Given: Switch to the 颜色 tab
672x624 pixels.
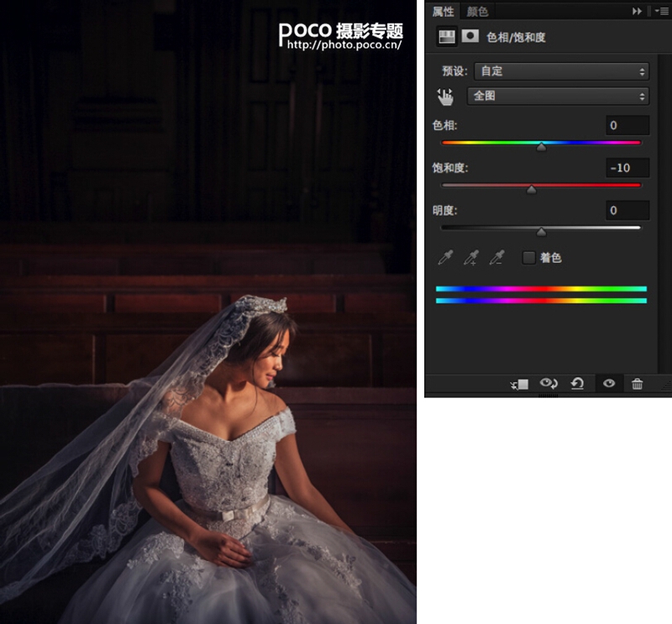Looking at the screenshot, I should (477, 12).
